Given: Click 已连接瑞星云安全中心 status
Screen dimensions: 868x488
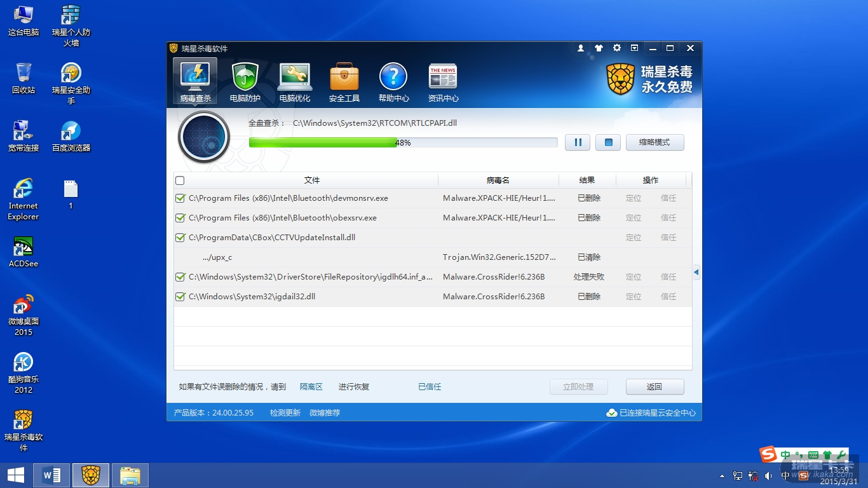Looking at the screenshot, I should 651,413.
